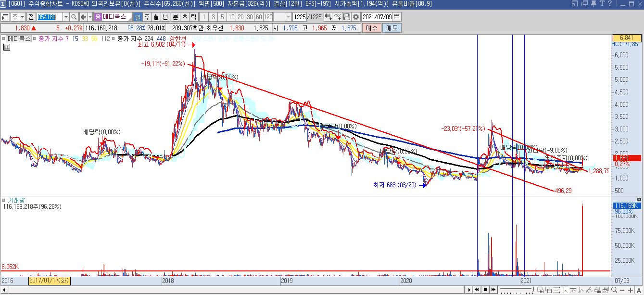Select the 틱 tick period toggle

pyautogui.click(x=193, y=17)
